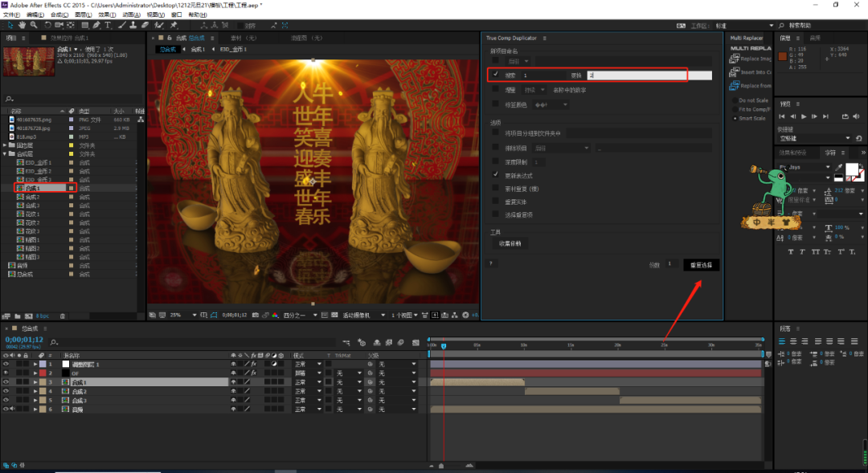This screenshot has height=473, width=868.
Task: Select the Horizontal Type tool
Action: [x=108, y=26]
